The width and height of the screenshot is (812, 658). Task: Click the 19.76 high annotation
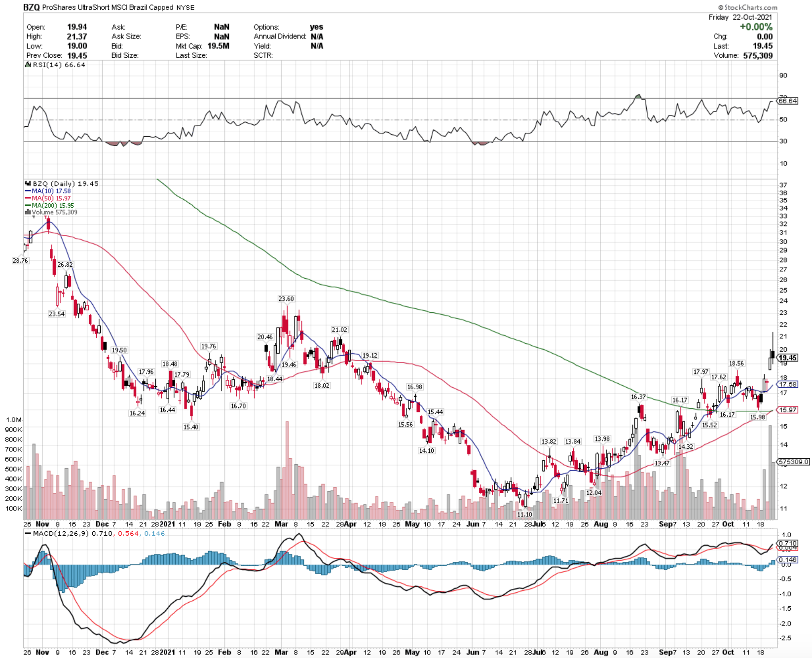coord(208,346)
